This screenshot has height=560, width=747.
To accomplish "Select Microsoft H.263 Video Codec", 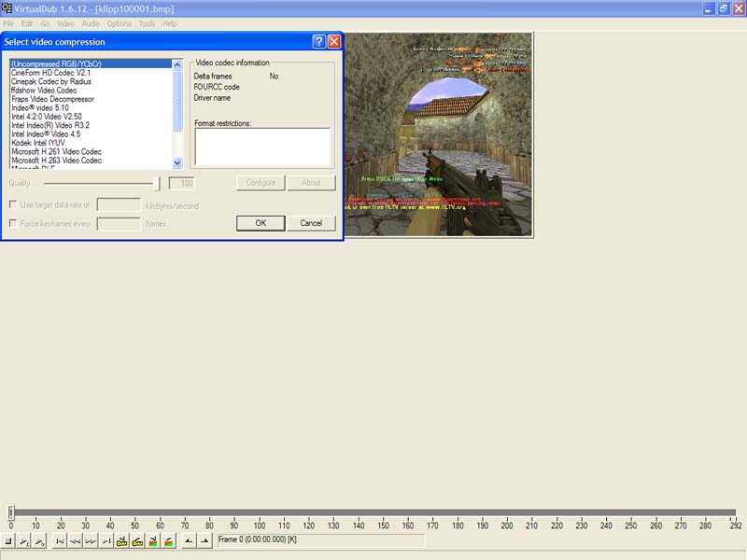I will (91, 161).
